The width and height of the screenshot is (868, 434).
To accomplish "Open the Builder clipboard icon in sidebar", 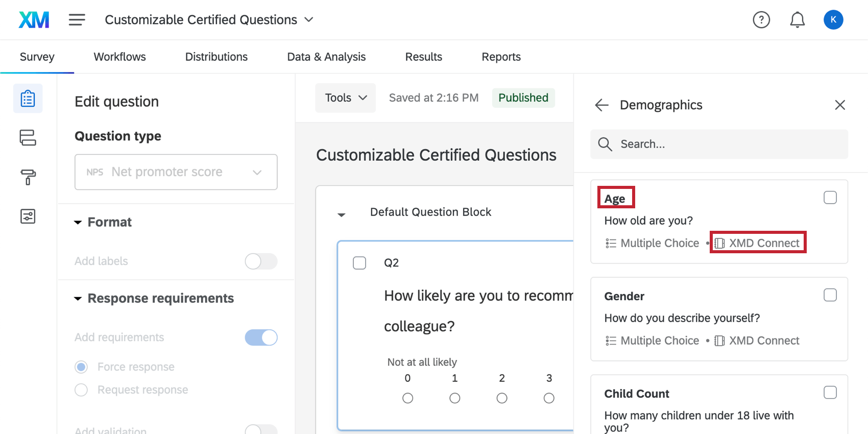I will pos(28,99).
